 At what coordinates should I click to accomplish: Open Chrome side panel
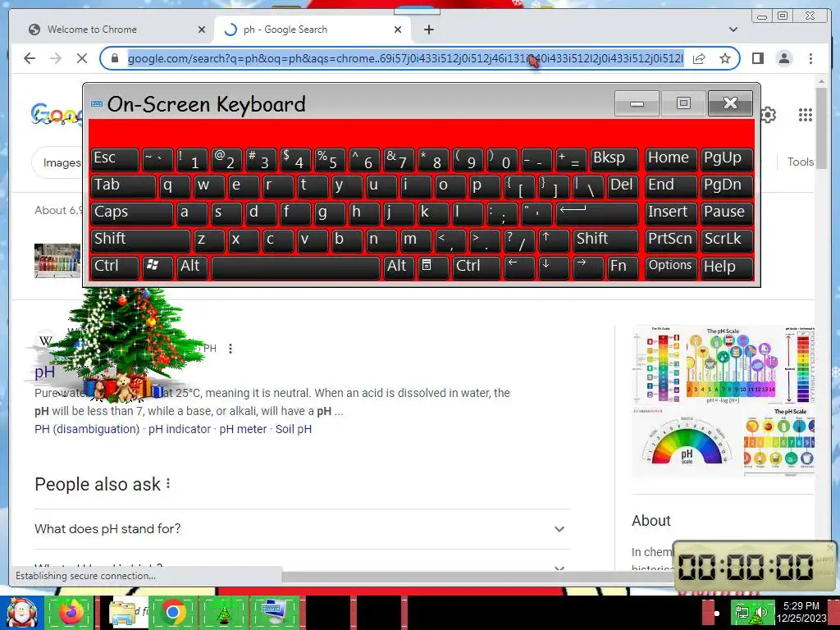pyautogui.click(x=757, y=58)
